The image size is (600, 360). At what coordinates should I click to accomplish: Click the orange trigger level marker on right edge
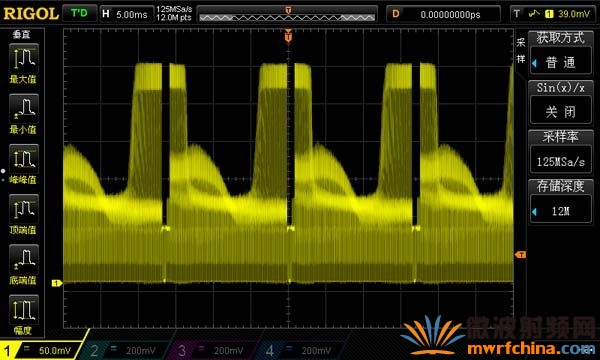click(520, 254)
